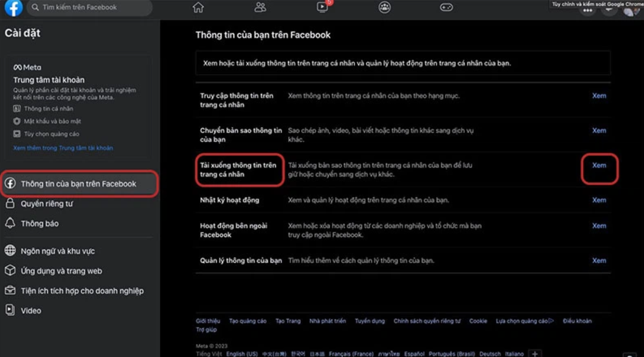
Task: Focus the Tìm kiếm trên Facebook search field
Action: [90, 7]
